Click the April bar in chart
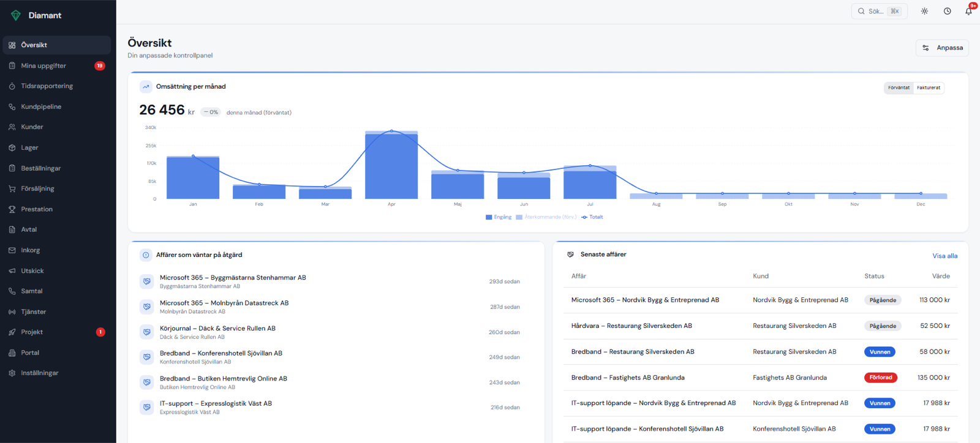The height and width of the screenshot is (443, 980). tap(391, 165)
